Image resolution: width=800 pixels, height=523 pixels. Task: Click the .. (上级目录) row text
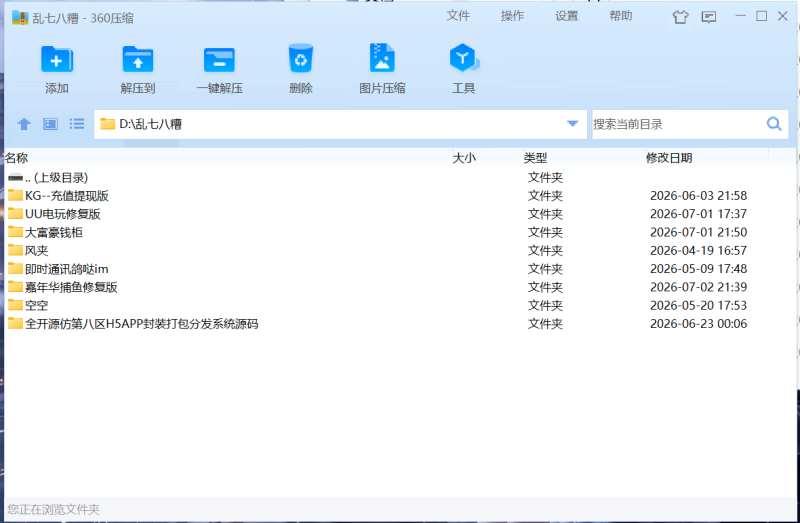pos(57,178)
